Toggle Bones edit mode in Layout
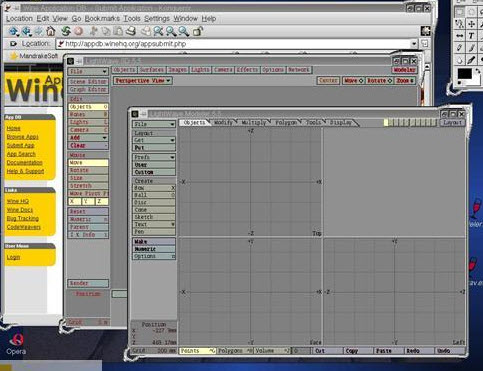The image size is (483, 371). coord(88,115)
